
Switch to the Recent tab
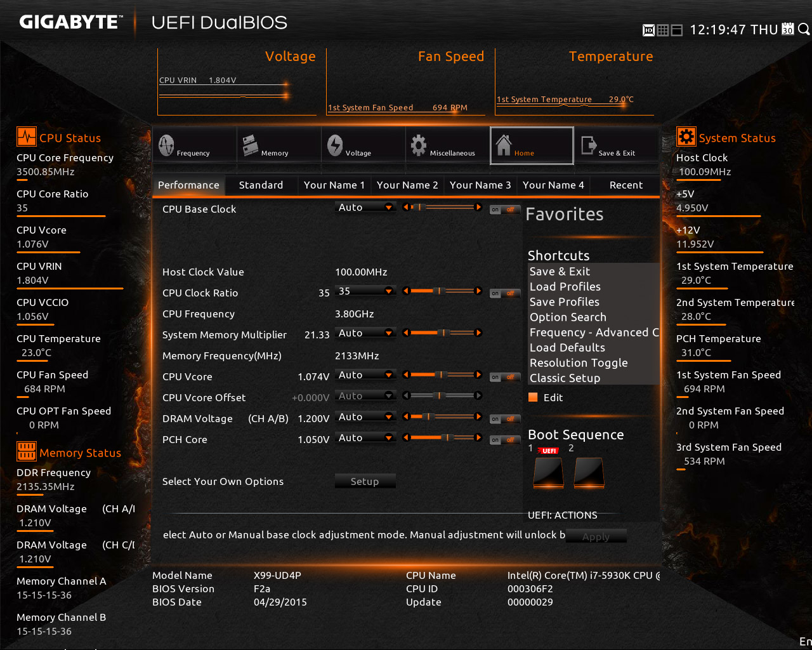point(626,185)
